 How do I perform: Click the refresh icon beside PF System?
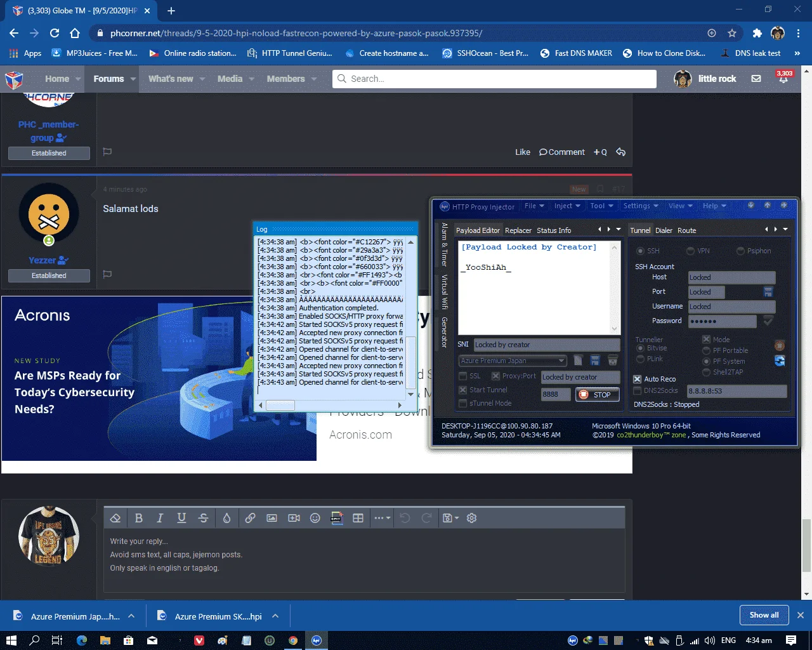pyautogui.click(x=780, y=361)
